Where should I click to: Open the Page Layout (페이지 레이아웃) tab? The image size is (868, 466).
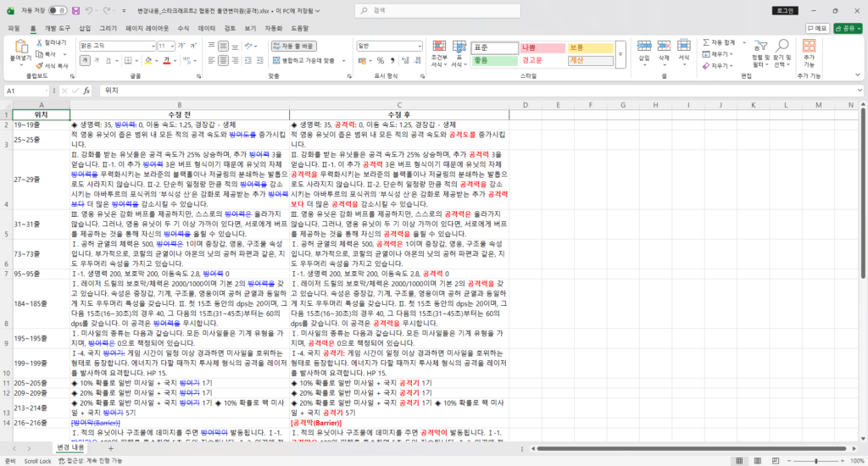click(147, 28)
